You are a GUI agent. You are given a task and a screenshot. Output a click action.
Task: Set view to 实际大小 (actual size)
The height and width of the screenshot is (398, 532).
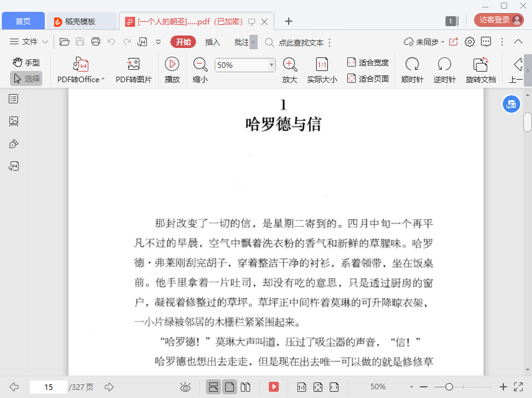coord(322,70)
